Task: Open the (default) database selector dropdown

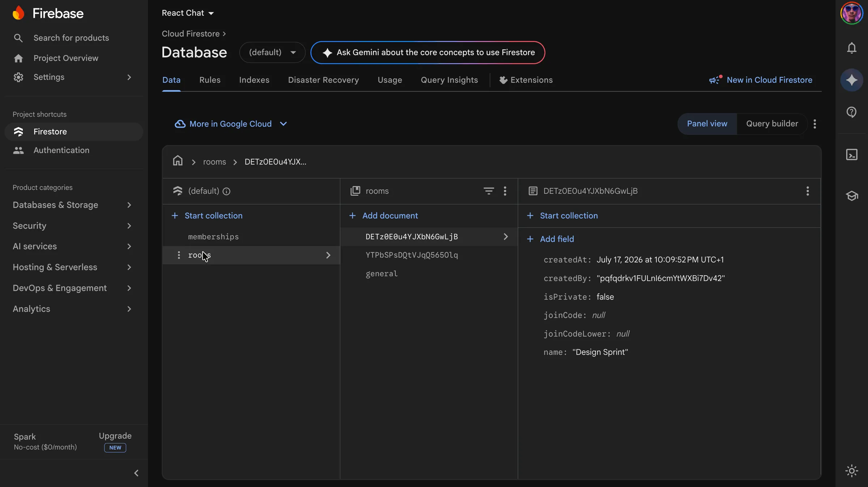Action: pos(272,52)
